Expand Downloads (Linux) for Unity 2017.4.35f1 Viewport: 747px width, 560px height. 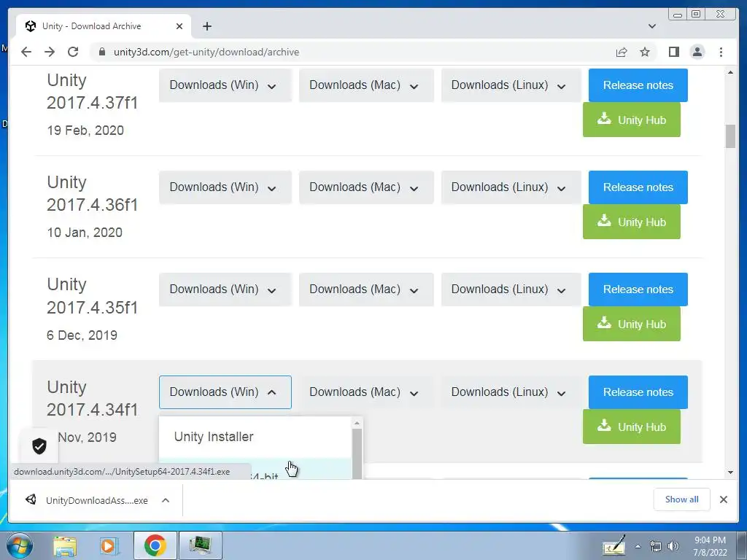tap(511, 289)
